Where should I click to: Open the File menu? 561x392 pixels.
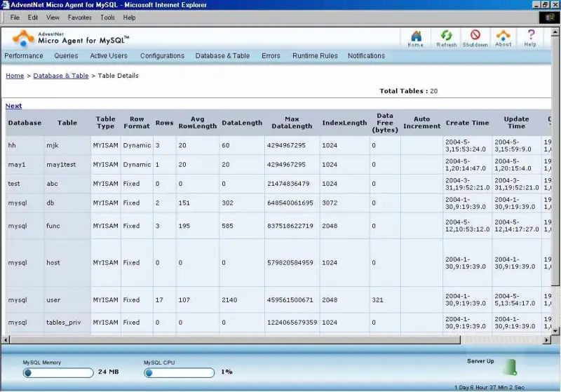pyautogui.click(x=15, y=18)
